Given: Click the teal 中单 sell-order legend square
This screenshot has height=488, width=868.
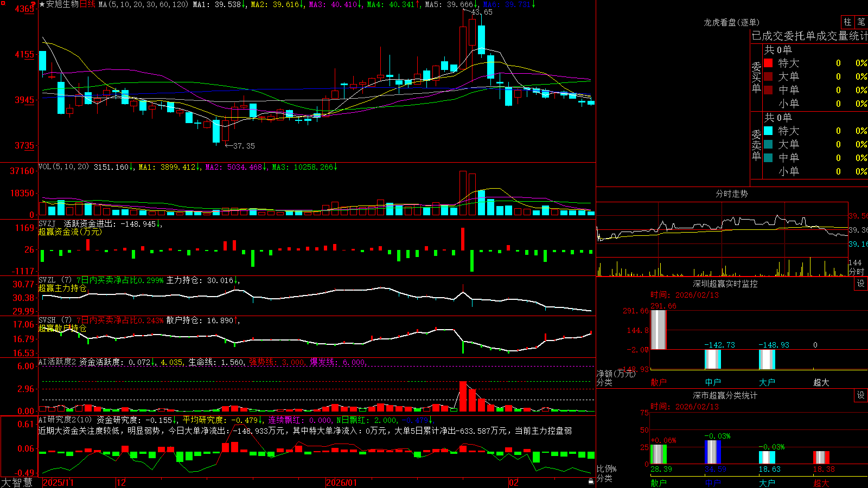Looking at the screenshot, I should coord(768,158).
